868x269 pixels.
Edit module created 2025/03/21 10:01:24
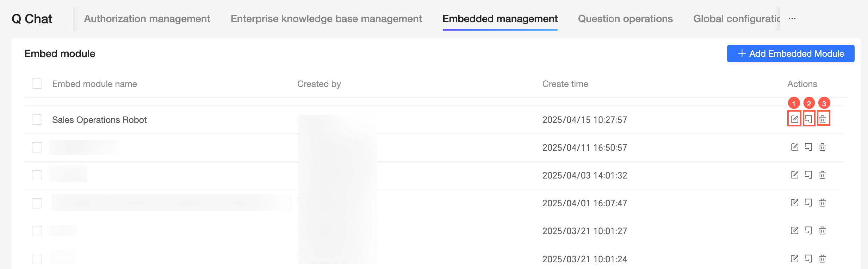[794, 258]
